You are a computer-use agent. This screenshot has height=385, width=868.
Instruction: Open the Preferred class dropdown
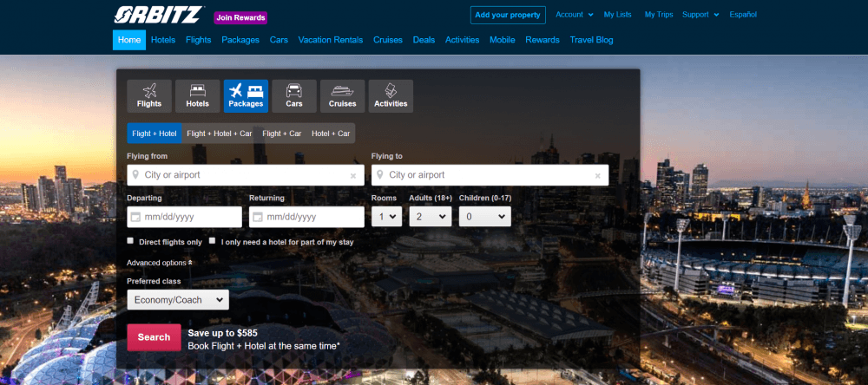tap(178, 300)
